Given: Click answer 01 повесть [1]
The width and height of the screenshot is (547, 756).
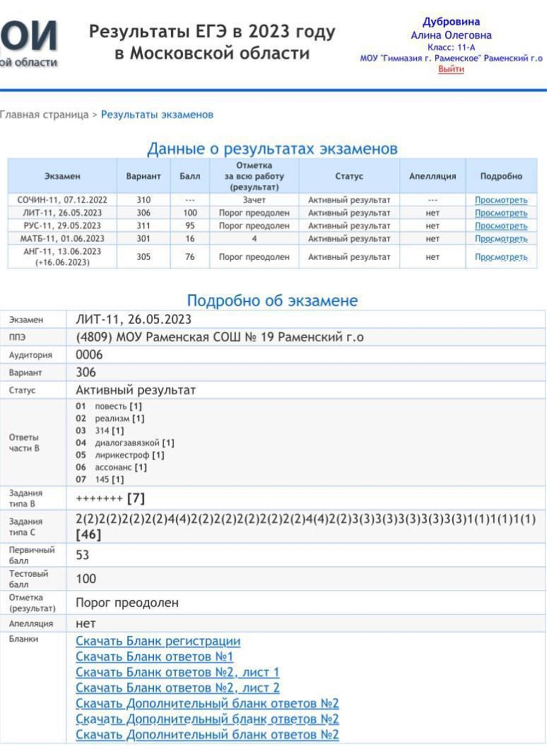Looking at the screenshot, I should [109, 406].
